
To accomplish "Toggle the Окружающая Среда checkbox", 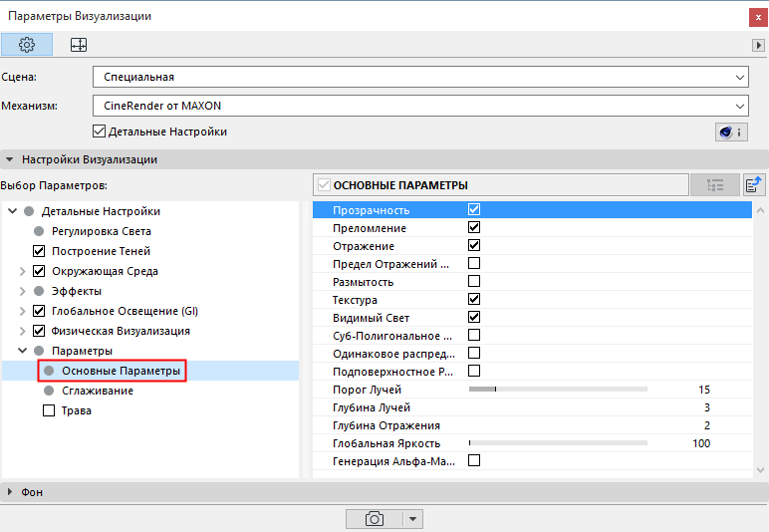I will coord(39,271).
